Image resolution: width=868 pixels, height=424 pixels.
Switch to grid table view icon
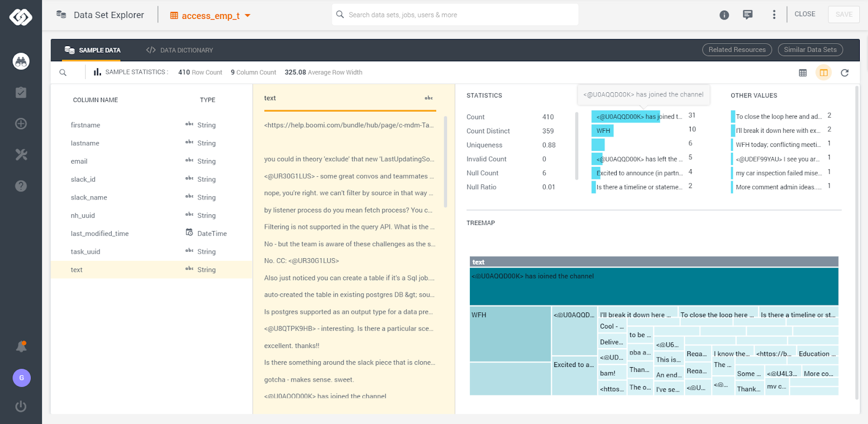(803, 73)
